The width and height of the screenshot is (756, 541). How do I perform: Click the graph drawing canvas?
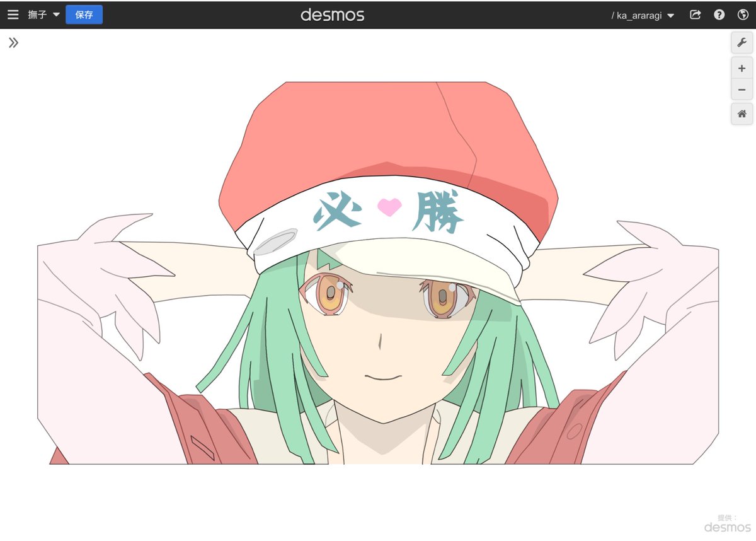click(378, 285)
